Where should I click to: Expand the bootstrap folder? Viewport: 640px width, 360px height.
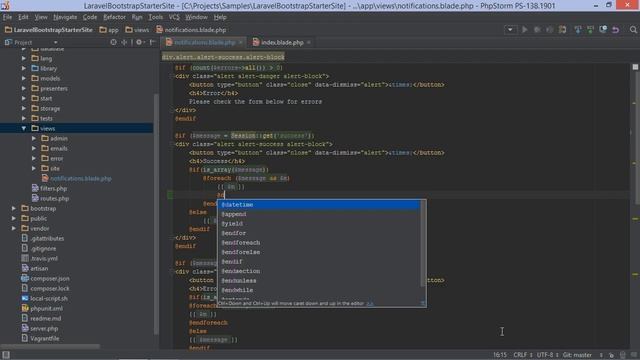(x=14, y=208)
